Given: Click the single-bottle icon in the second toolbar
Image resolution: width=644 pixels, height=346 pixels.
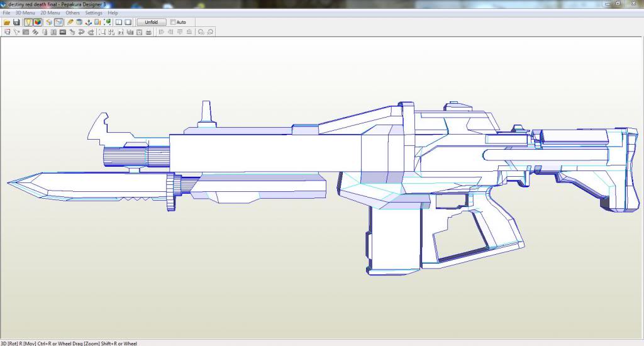Looking at the screenshot, I should coord(45,32).
